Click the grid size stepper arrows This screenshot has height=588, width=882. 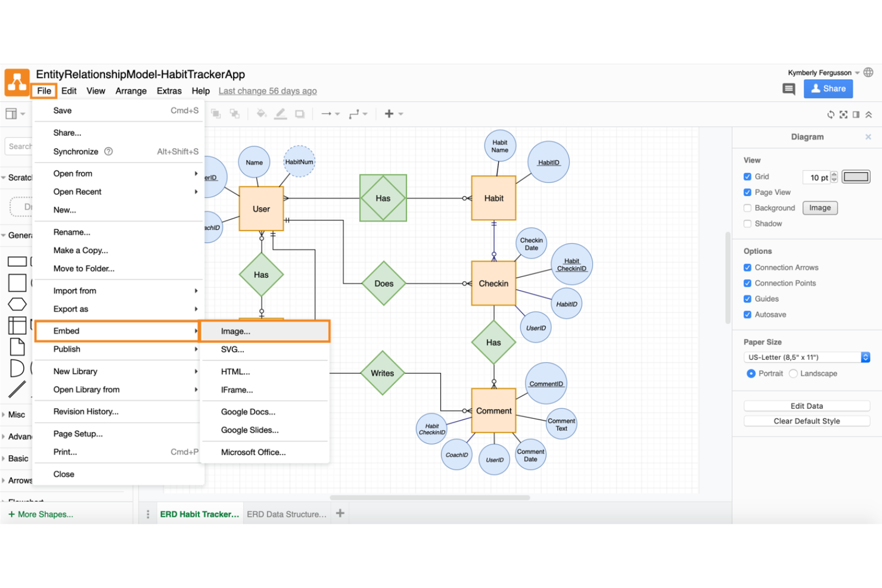pyautogui.click(x=834, y=177)
